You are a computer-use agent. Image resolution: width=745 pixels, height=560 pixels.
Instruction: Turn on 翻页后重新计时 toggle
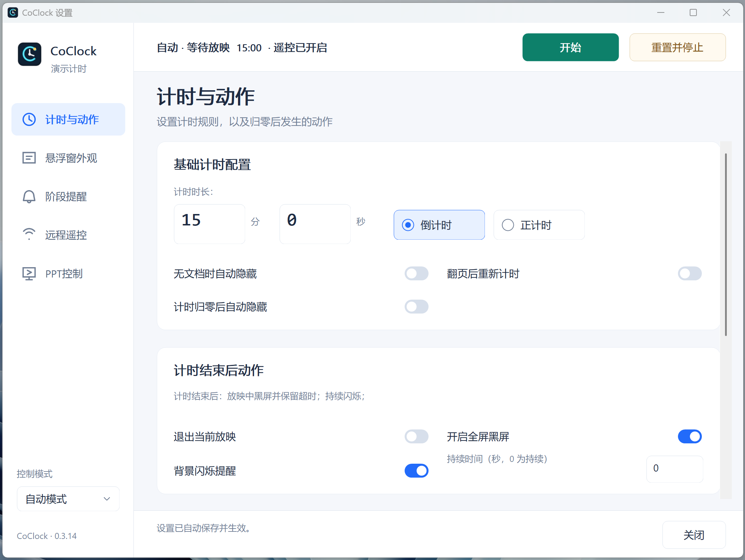(x=690, y=274)
